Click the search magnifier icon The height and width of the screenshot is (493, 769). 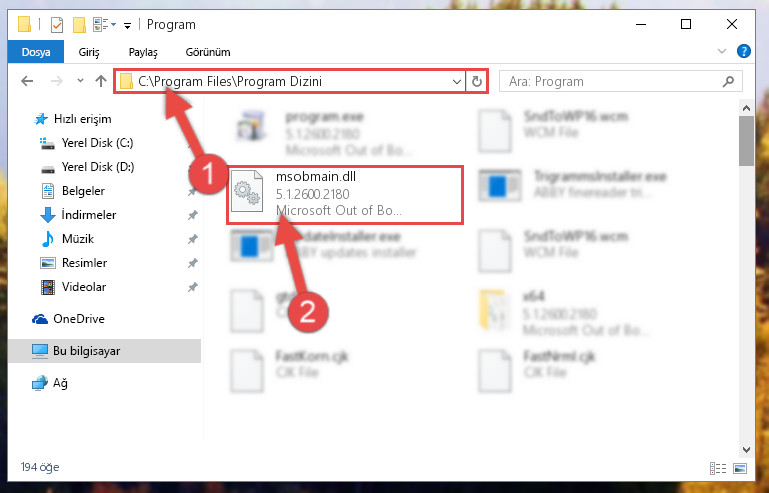pyautogui.click(x=728, y=81)
